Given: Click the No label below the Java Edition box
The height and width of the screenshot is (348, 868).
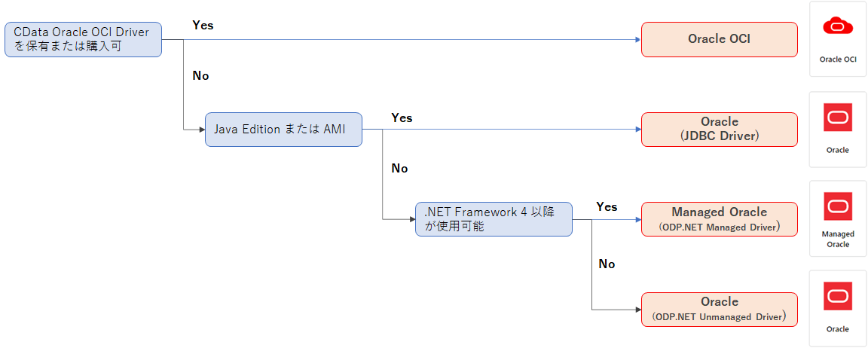Looking at the screenshot, I should (x=399, y=169).
